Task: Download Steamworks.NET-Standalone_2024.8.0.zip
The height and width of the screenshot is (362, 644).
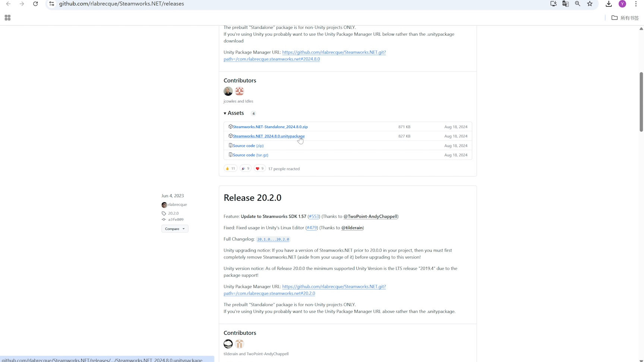Action: pos(270,127)
